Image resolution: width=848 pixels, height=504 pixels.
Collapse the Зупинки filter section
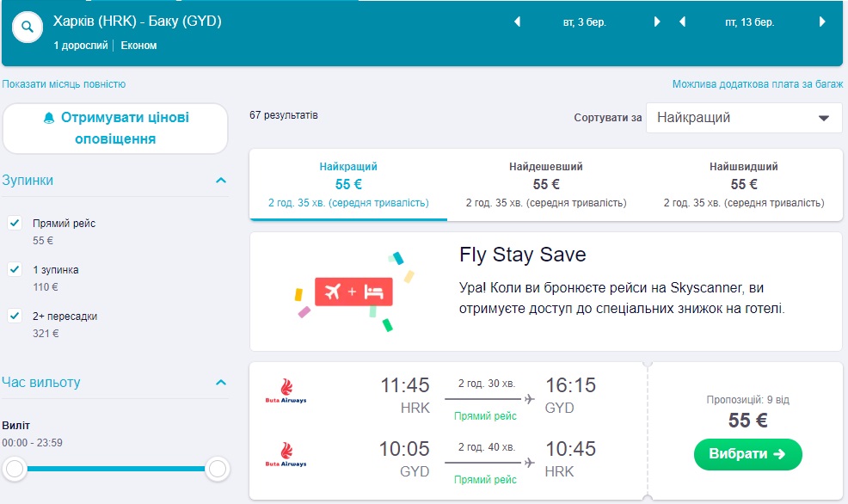click(x=221, y=181)
